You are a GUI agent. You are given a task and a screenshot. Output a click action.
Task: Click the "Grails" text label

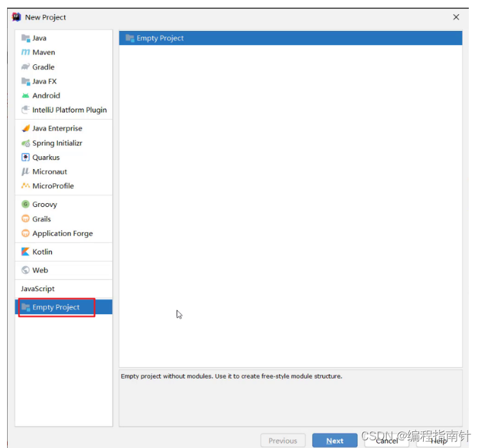pyautogui.click(x=41, y=219)
